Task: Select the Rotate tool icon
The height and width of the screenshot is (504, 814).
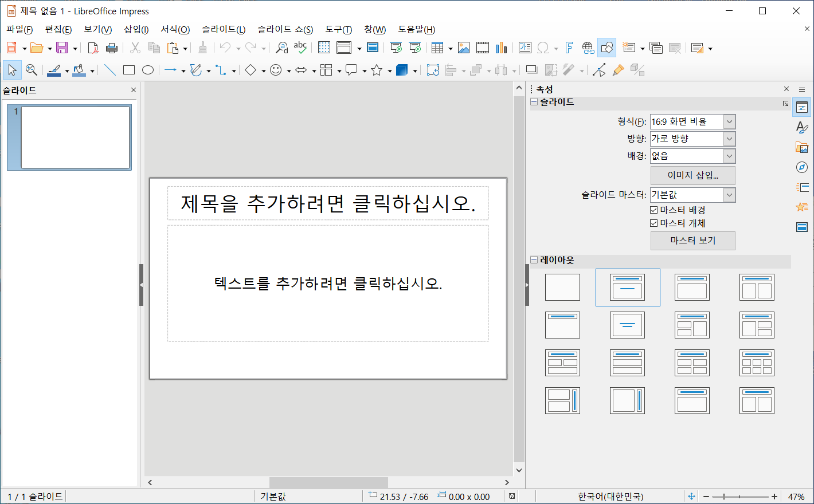Action: 433,70
